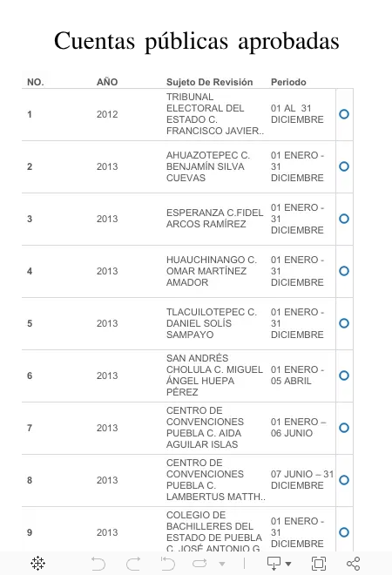392x575 pixels.
Task: Enter full screen mode icon
Action: tap(319, 564)
